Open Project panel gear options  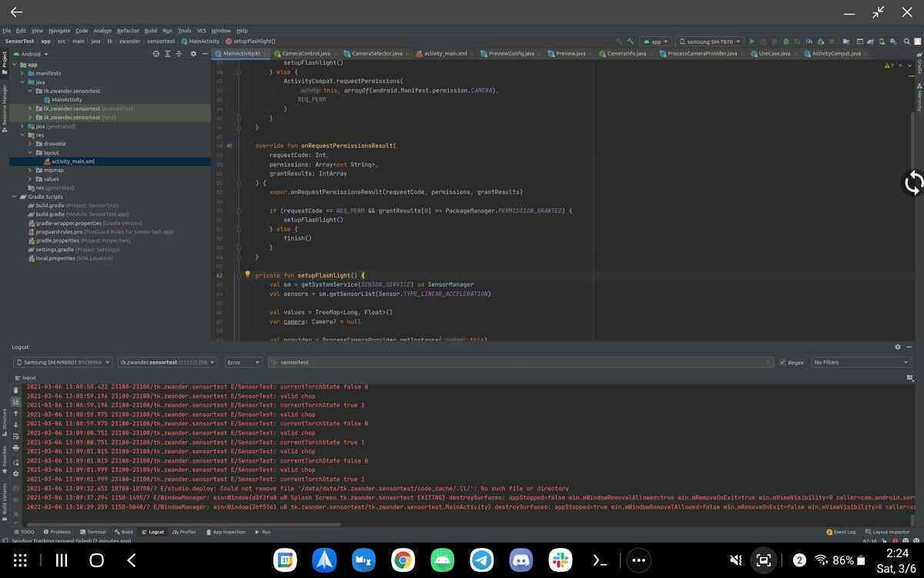click(193, 54)
